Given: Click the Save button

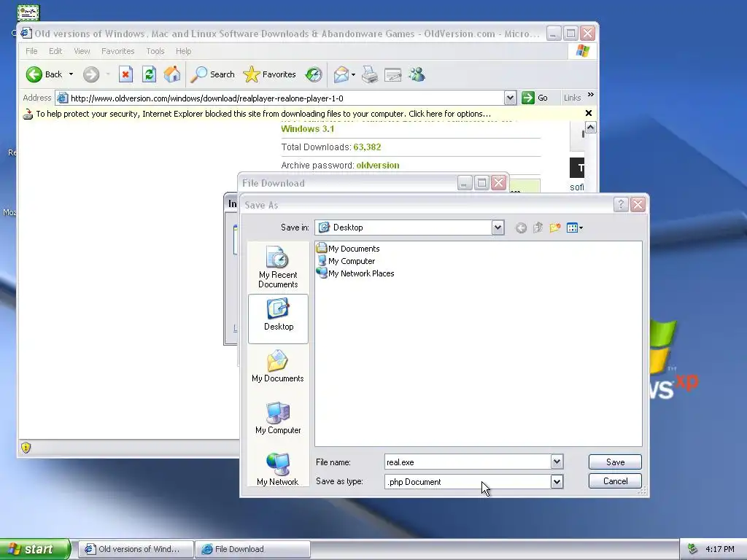Looking at the screenshot, I should 615,462.
